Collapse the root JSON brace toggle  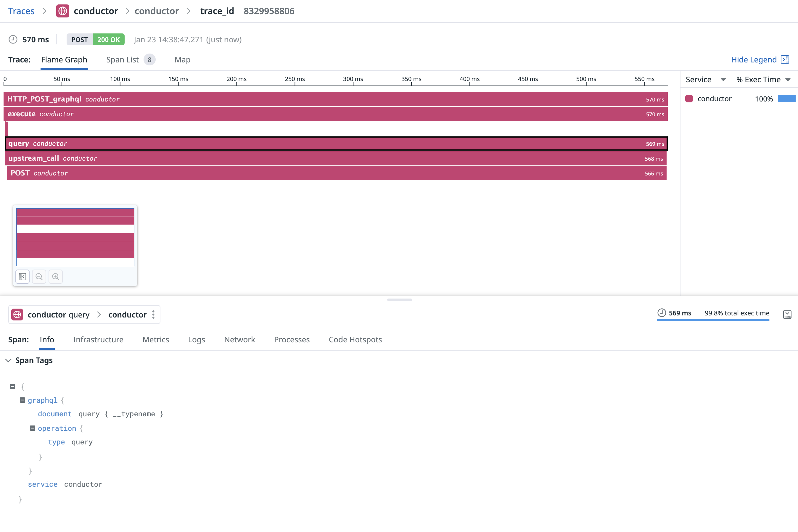[12, 386]
